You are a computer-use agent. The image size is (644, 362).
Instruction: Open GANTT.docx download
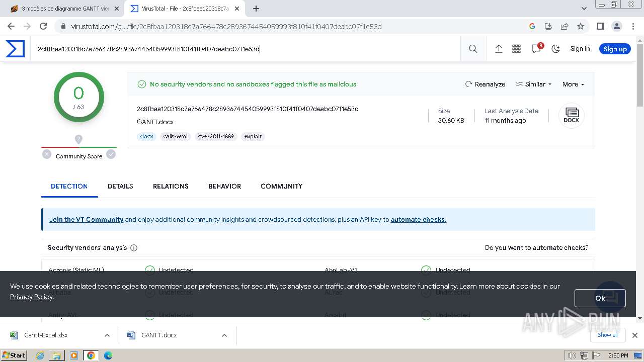tap(159, 335)
